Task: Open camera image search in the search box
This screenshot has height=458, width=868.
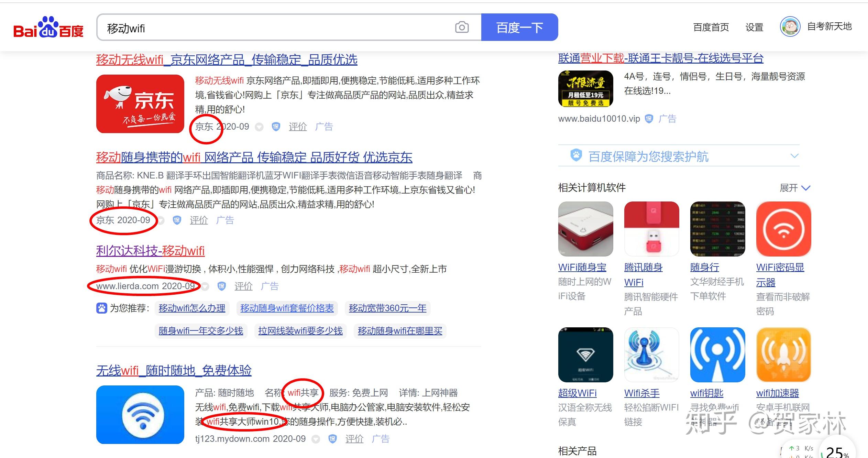Action: click(x=462, y=27)
